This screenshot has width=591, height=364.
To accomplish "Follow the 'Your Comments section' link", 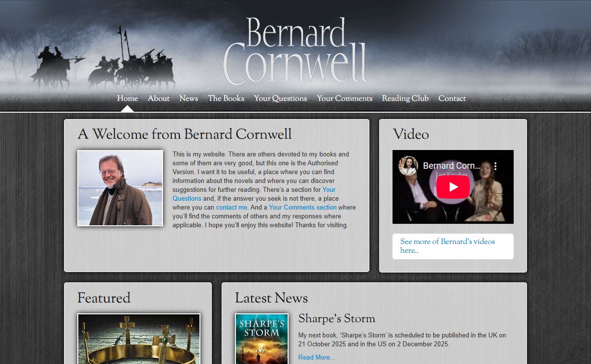I will click(302, 208).
